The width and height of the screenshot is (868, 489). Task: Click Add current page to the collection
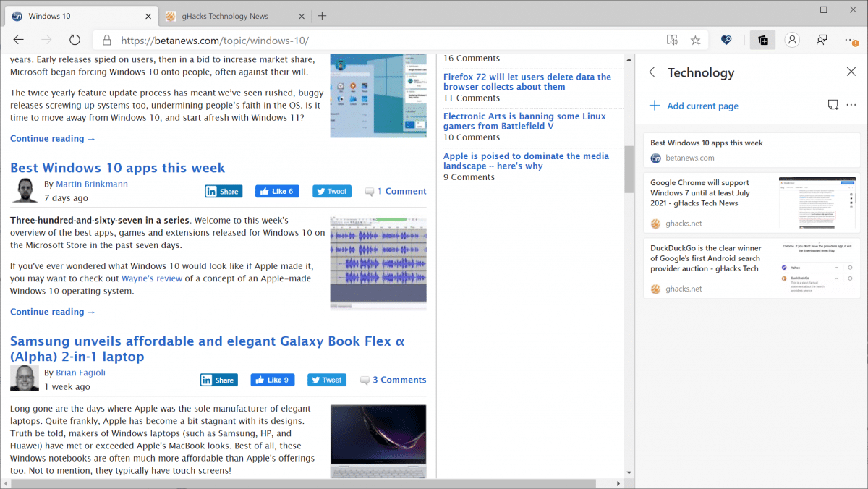tap(693, 105)
